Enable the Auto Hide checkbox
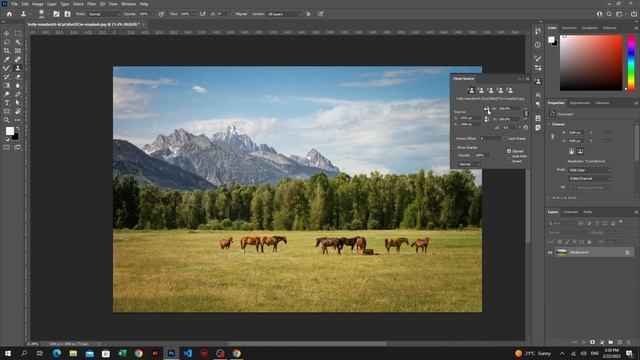The height and width of the screenshot is (360, 640). click(509, 156)
